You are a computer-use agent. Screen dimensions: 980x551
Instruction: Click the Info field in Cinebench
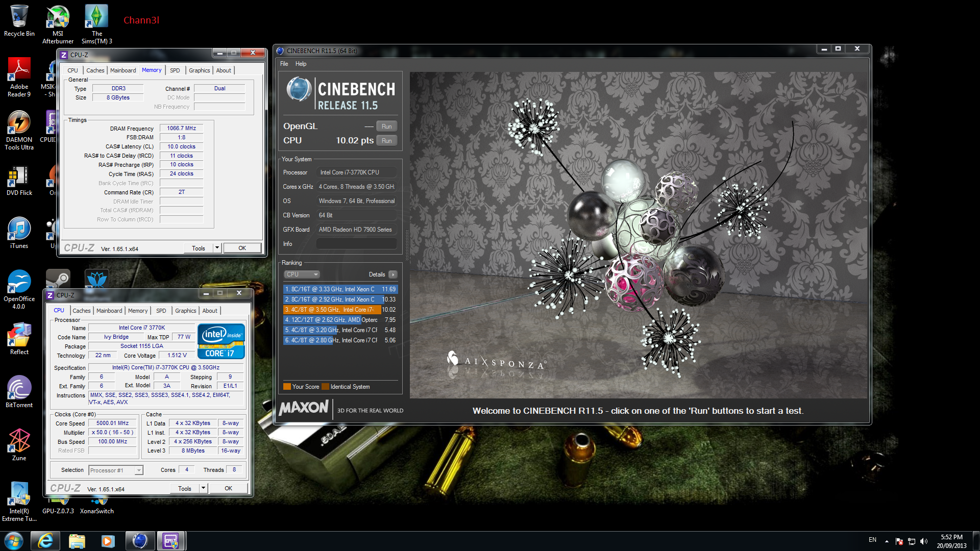point(356,244)
